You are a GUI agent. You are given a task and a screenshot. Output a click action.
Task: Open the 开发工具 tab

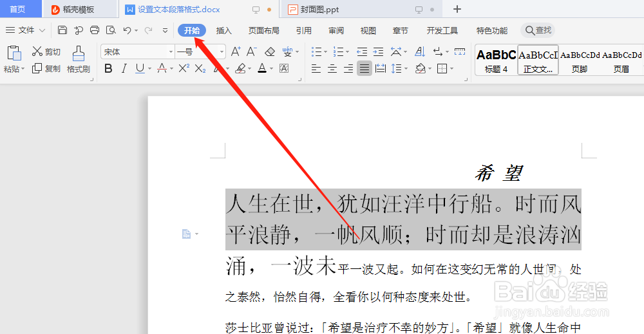442,30
